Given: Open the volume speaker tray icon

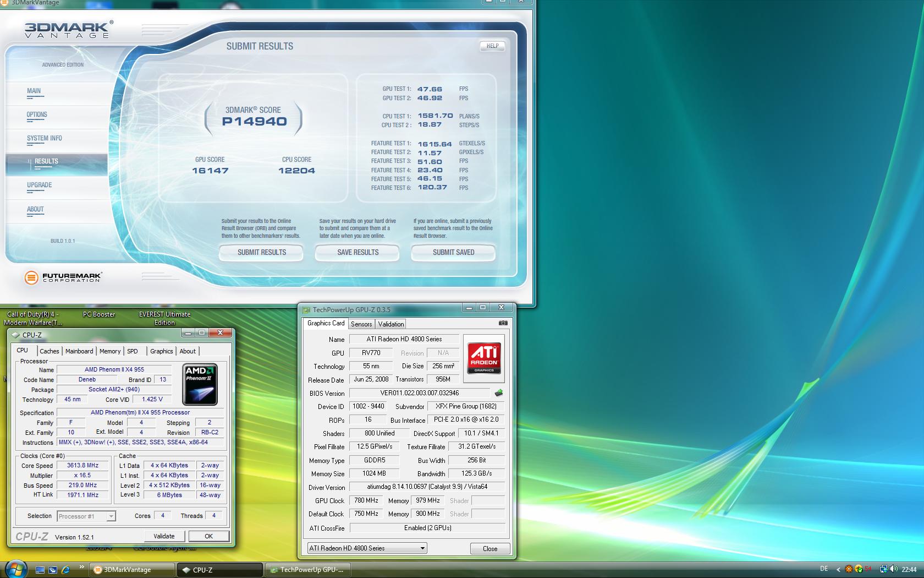Looking at the screenshot, I should point(893,569).
